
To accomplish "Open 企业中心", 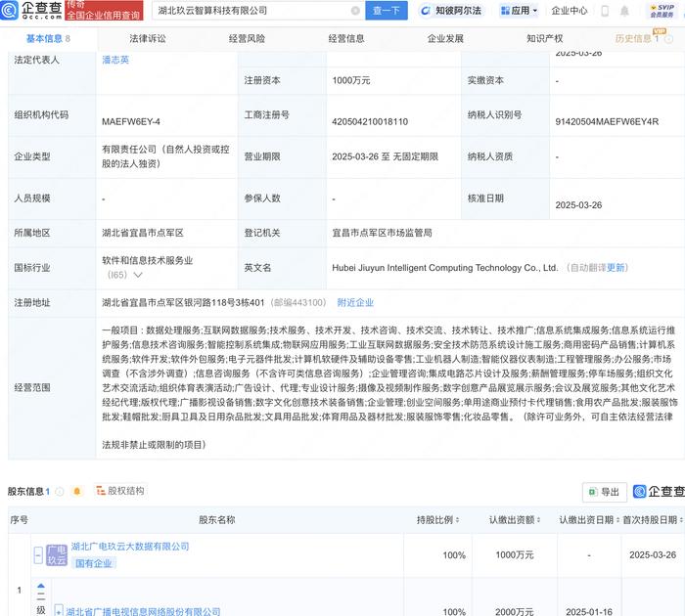I will tap(570, 11).
